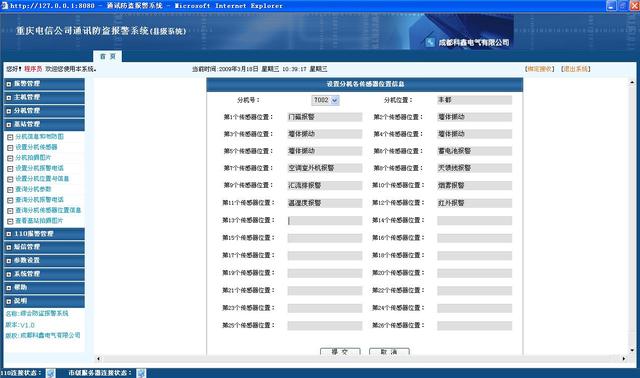The width and height of the screenshot is (640, 378).
Task: Click the 第9个传感器位置 field
Action: (x=324, y=185)
